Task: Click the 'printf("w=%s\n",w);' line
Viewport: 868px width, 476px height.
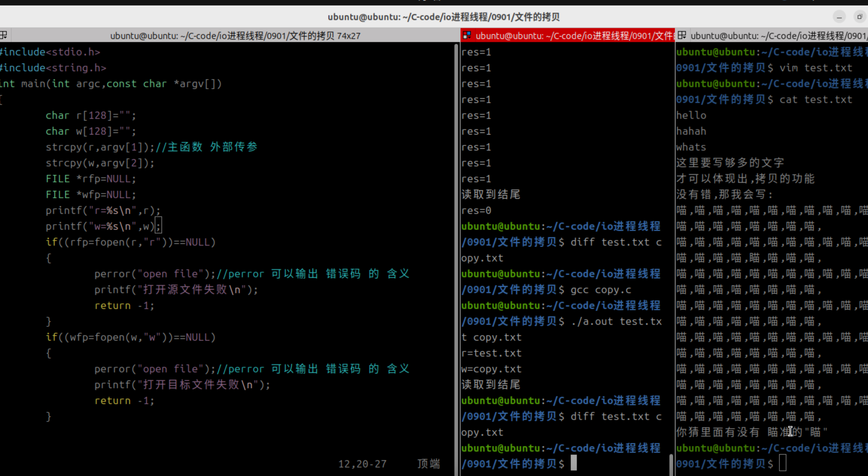Action: coord(103,226)
